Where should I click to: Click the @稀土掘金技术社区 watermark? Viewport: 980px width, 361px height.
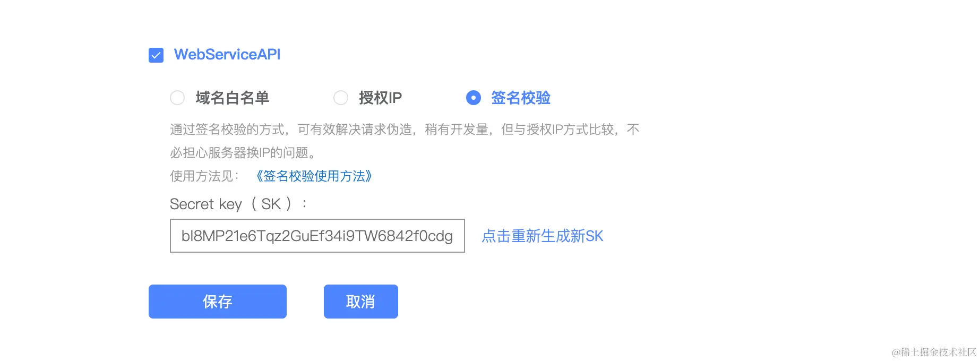(x=934, y=352)
